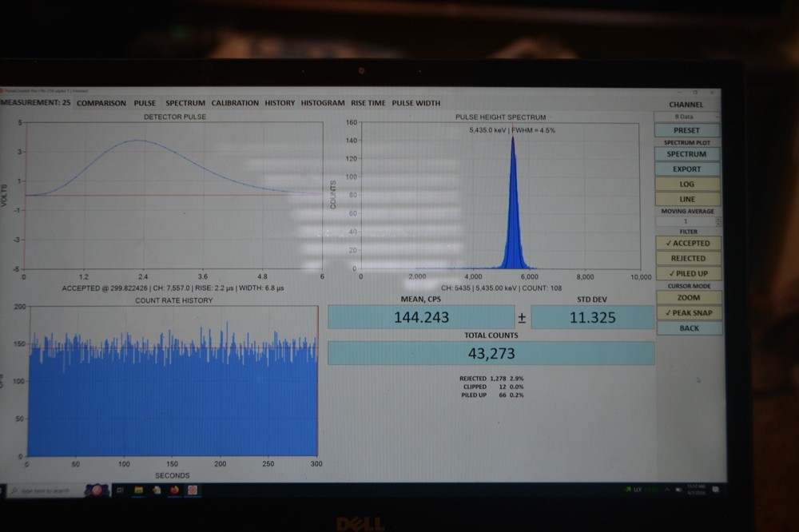Click the 5,435.0 keV FWHM label

[512, 130]
